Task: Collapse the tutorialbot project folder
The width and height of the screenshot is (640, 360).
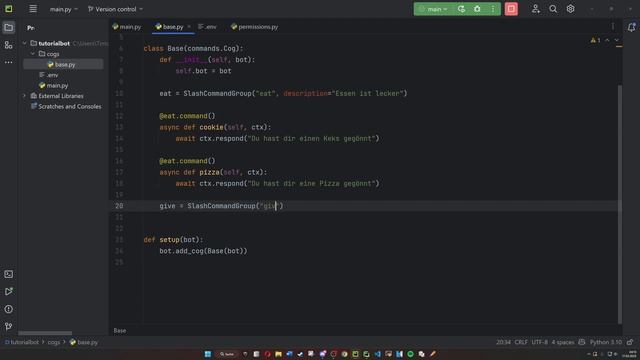Action: pos(25,43)
